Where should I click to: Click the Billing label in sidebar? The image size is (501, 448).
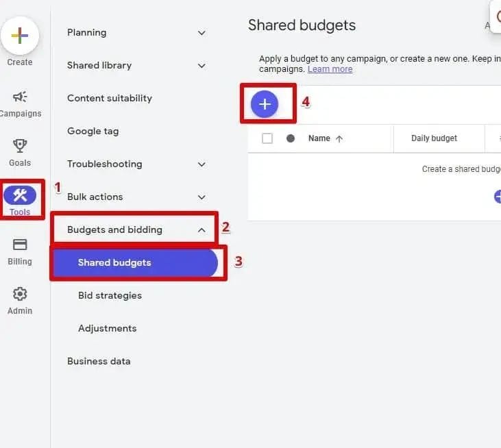pos(20,262)
